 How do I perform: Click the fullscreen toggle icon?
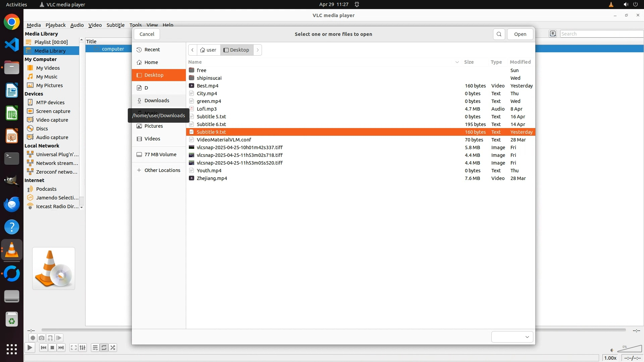pos(74,348)
